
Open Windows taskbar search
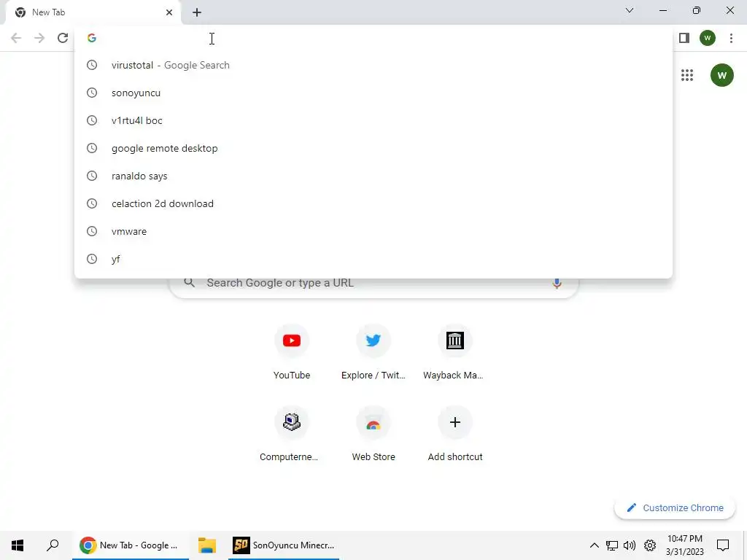point(53,545)
